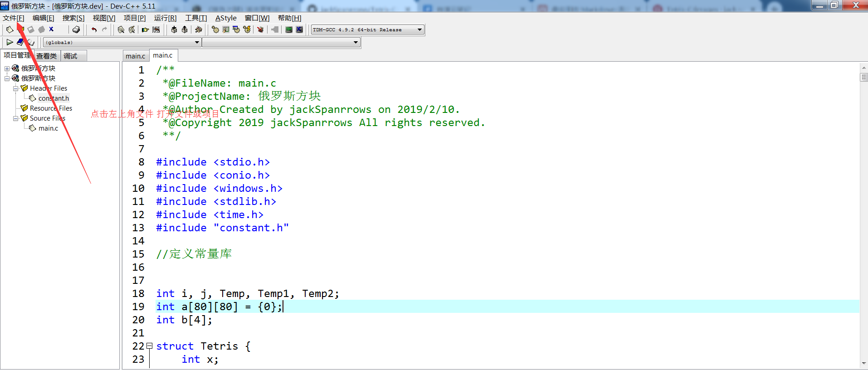Click the text 'int b[4];'
The height and width of the screenshot is (370, 868).
pos(184,320)
